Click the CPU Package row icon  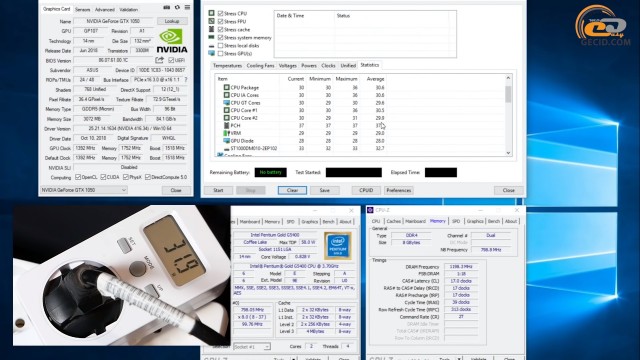click(227, 87)
